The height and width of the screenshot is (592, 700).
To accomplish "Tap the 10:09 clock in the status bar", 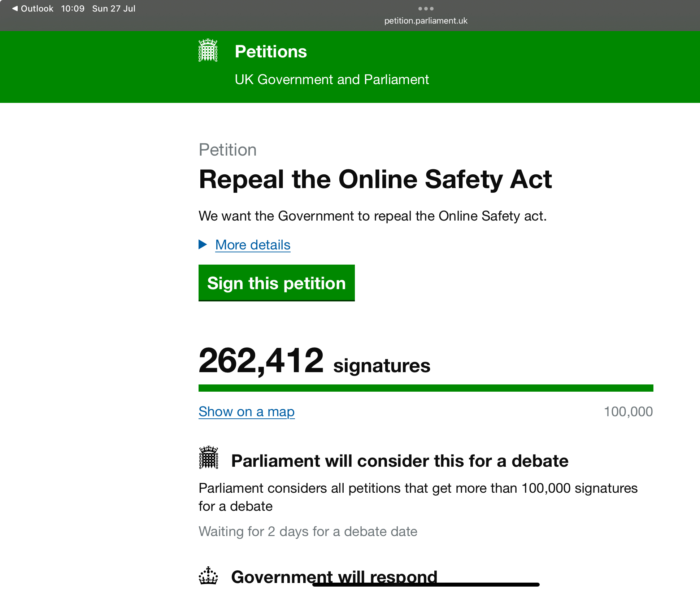I will pos(73,9).
